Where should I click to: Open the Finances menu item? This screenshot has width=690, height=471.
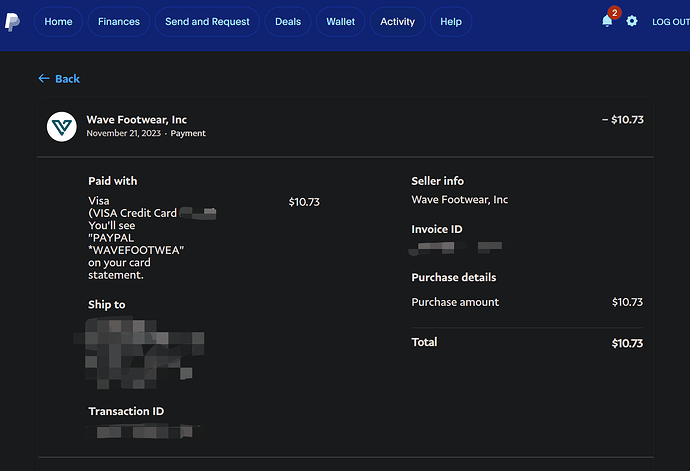coord(119,22)
